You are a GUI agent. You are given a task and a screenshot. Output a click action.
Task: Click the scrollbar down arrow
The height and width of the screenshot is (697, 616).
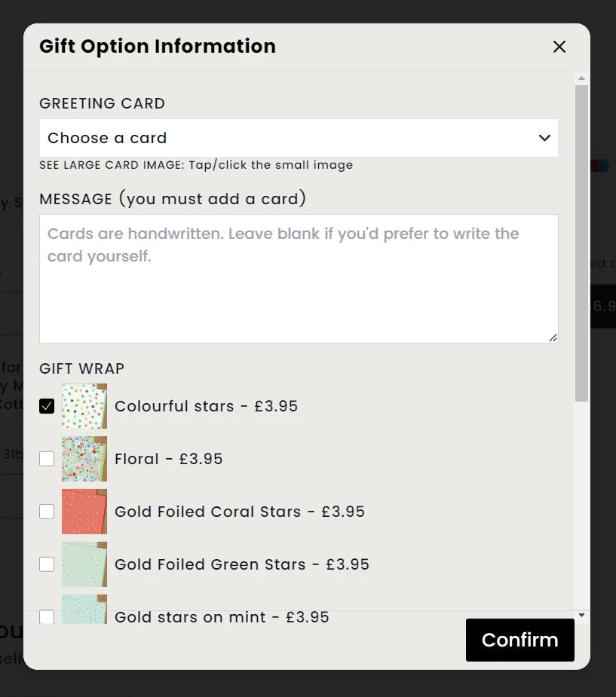[x=581, y=615]
